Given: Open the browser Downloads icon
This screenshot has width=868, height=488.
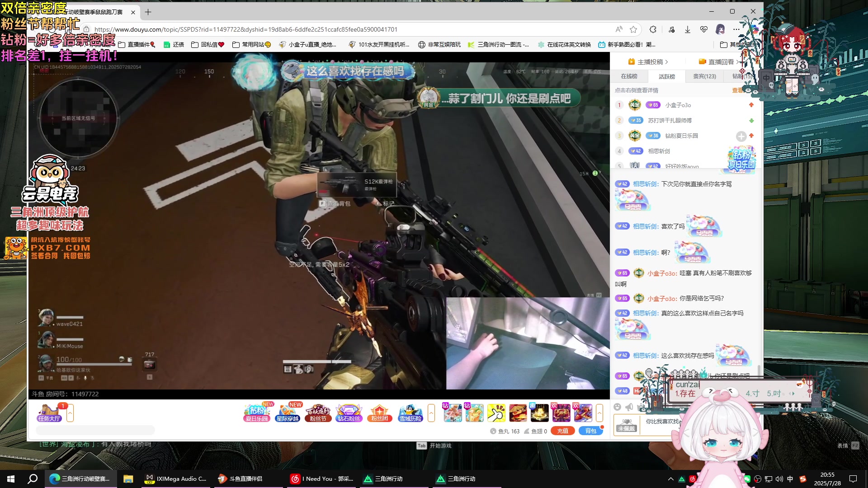Looking at the screenshot, I should 687,29.
